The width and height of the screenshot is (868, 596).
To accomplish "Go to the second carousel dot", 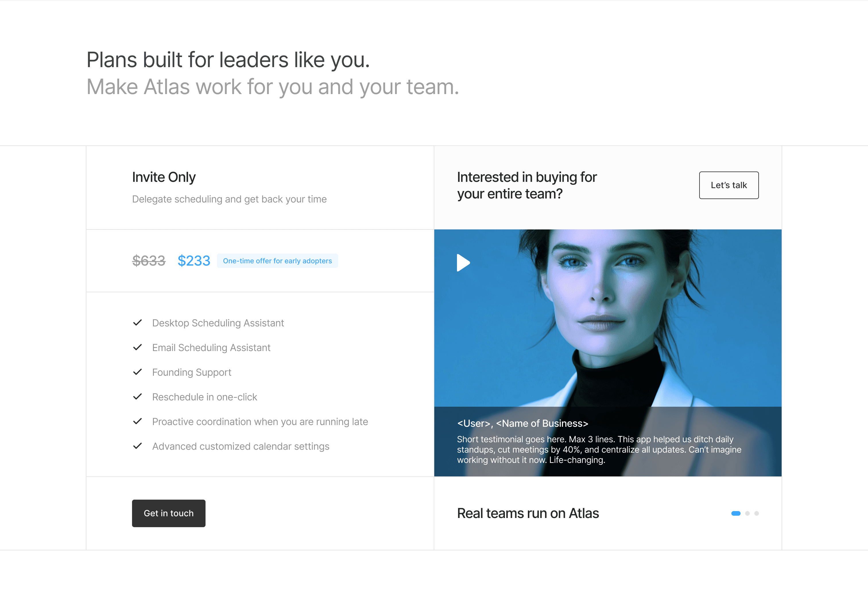I will 747,513.
